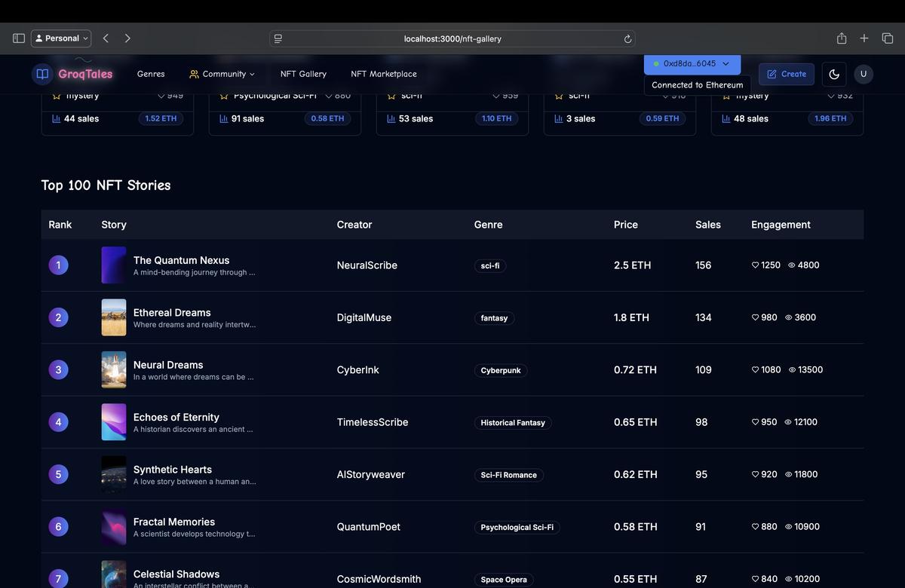
Task: Click the star icon on the Psychological Sci-Fi card
Action: pos(222,94)
